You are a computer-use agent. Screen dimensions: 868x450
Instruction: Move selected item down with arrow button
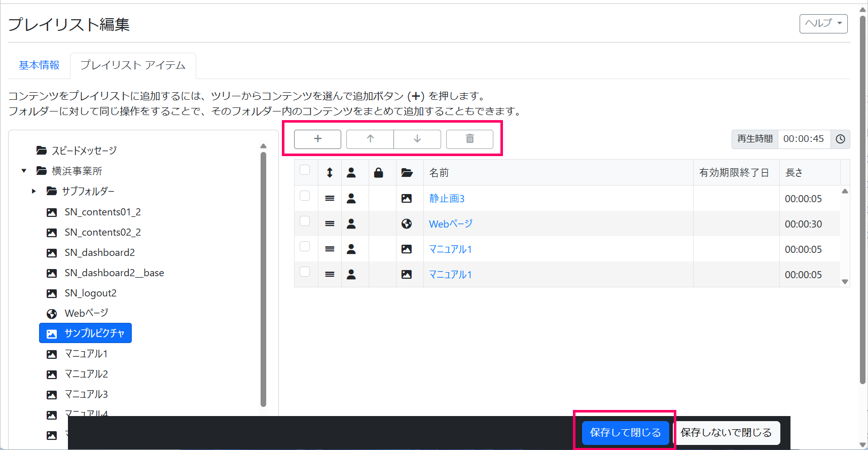[x=417, y=139]
